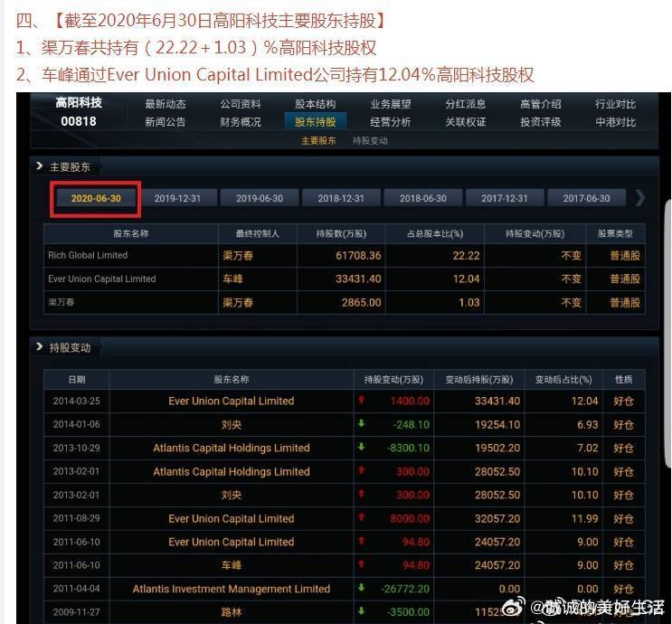Image resolution: width=672 pixels, height=624 pixels.
Task: Click the red up arrow in the 2014-03-25 row
Action: [361, 400]
